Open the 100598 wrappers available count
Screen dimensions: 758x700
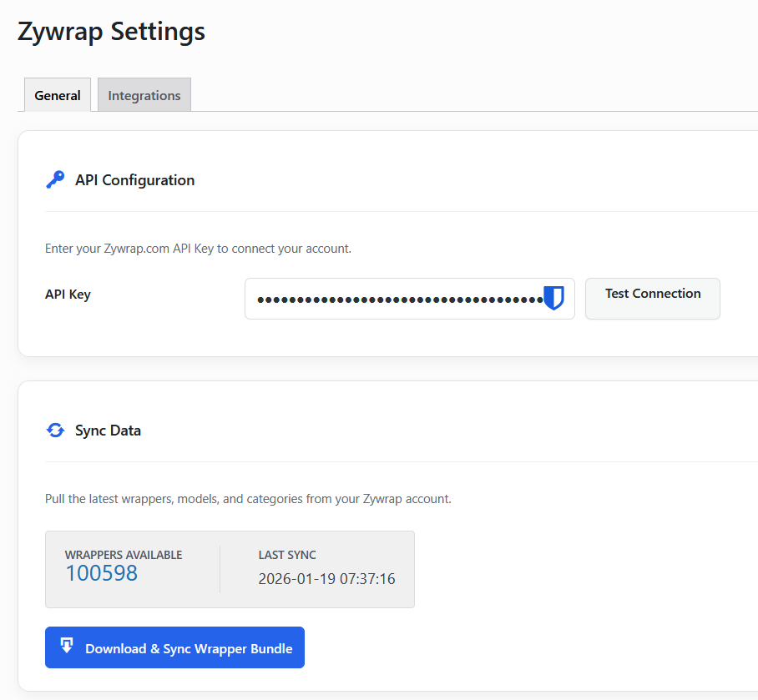[101, 573]
